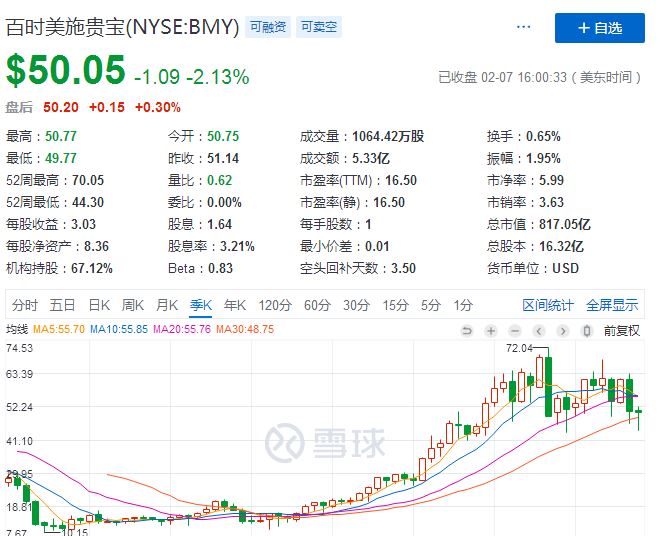662x536 pixels.
Task: Click the MA30:48.75 indicator label
Action: pos(245,329)
